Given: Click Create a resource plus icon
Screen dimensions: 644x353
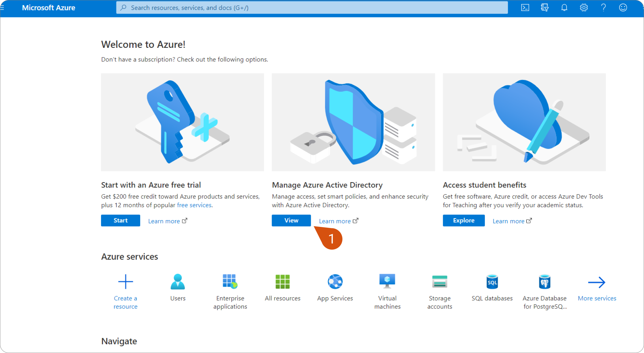Looking at the screenshot, I should 125,282.
